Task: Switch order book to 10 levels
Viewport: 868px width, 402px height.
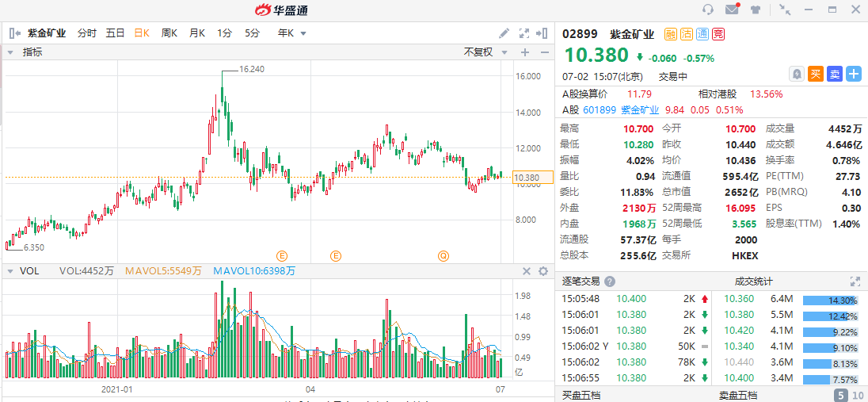Action: 857,395
